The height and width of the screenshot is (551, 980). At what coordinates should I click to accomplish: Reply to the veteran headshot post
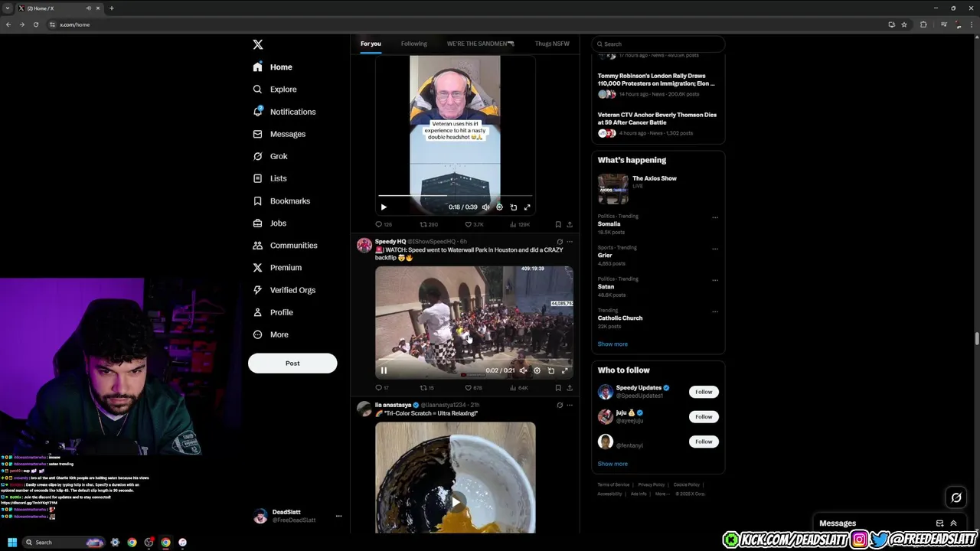(x=384, y=224)
